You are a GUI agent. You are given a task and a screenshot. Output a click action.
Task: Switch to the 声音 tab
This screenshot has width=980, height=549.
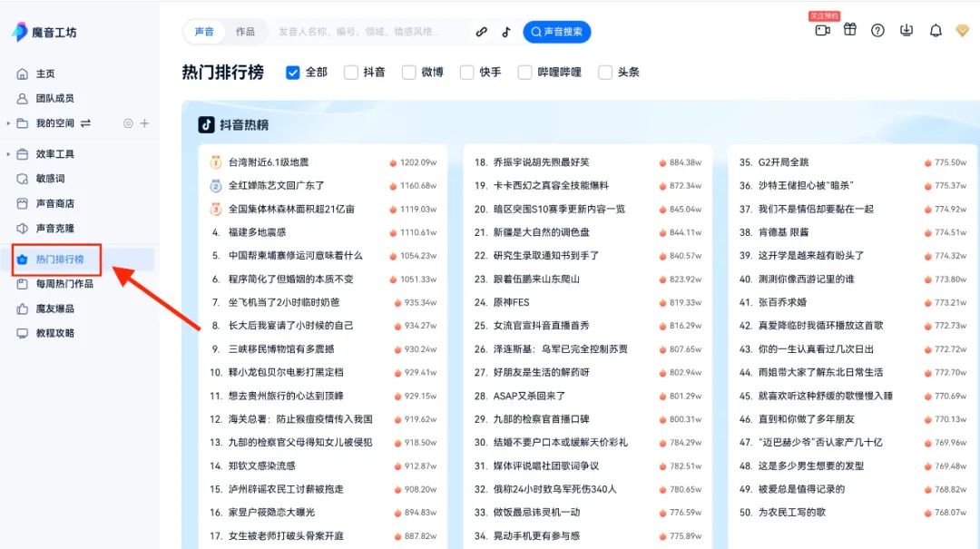[204, 32]
